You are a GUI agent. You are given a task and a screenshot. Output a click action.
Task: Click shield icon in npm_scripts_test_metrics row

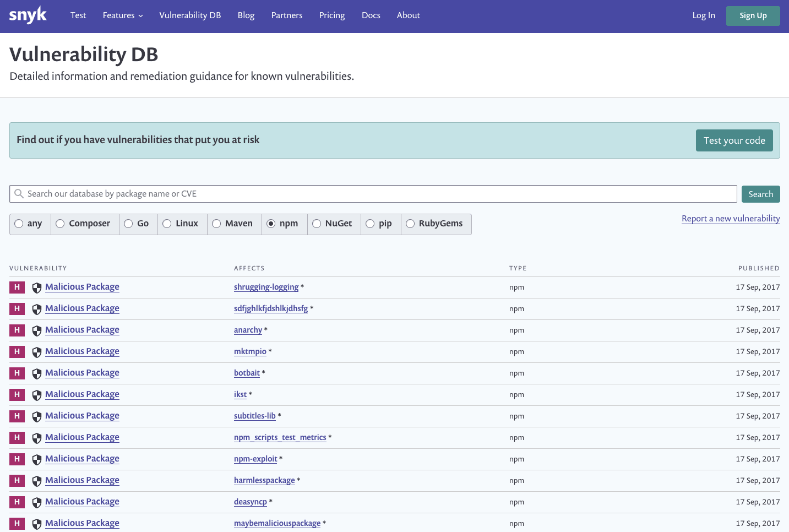[37, 438]
